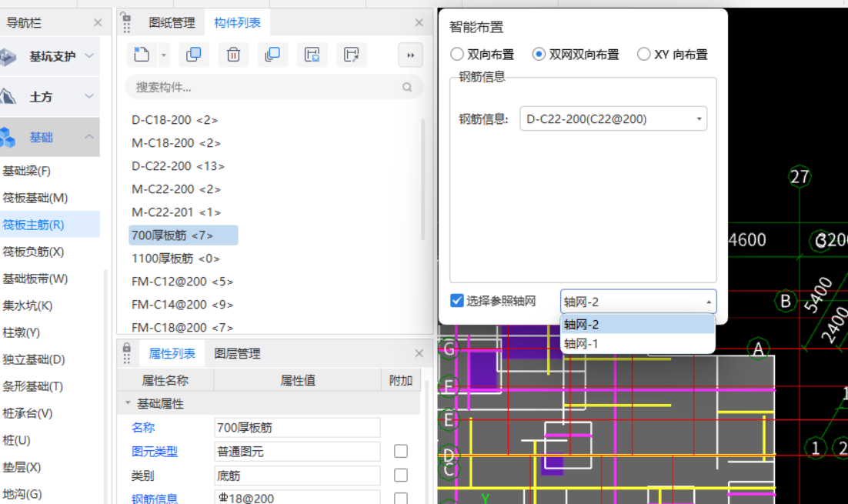Image resolution: width=848 pixels, height=504 pixels.
Task: Select component D-C22-200 <13>
Action: coord(178,166)
